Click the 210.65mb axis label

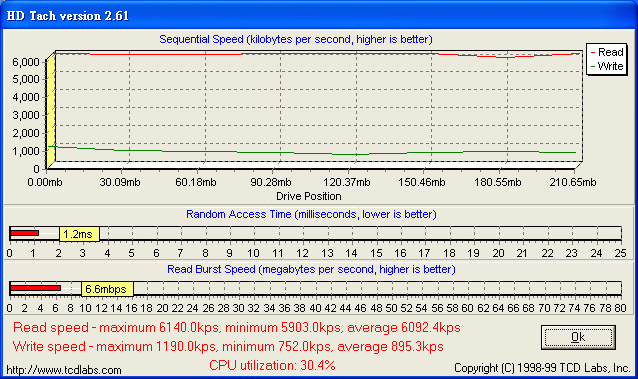coord(573,182)
